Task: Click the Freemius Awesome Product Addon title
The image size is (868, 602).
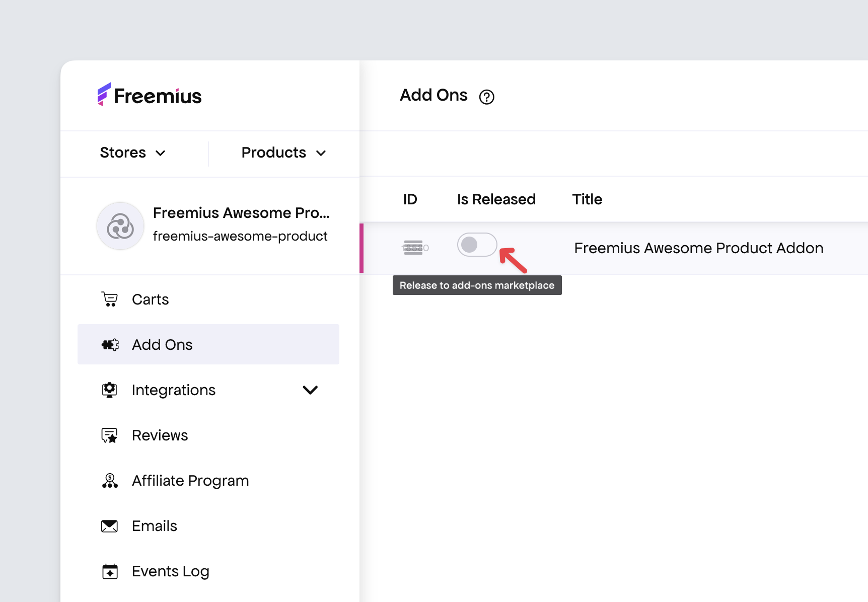Action: pos(699,248)
